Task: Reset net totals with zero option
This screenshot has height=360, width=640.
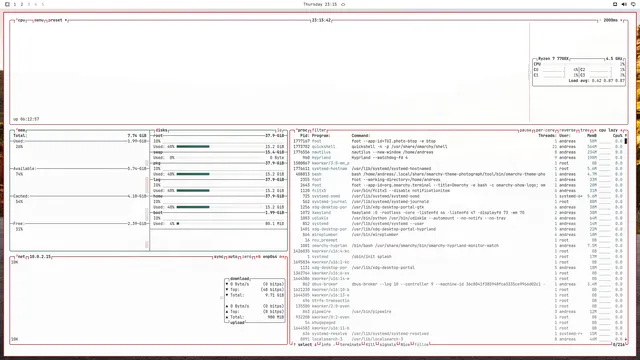Action: coord(247,257)
